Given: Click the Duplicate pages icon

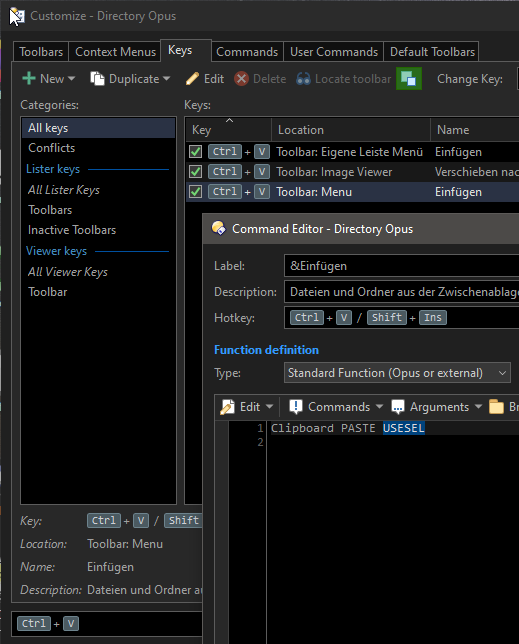Looking at the screenshot, I should tap(97, 78).
